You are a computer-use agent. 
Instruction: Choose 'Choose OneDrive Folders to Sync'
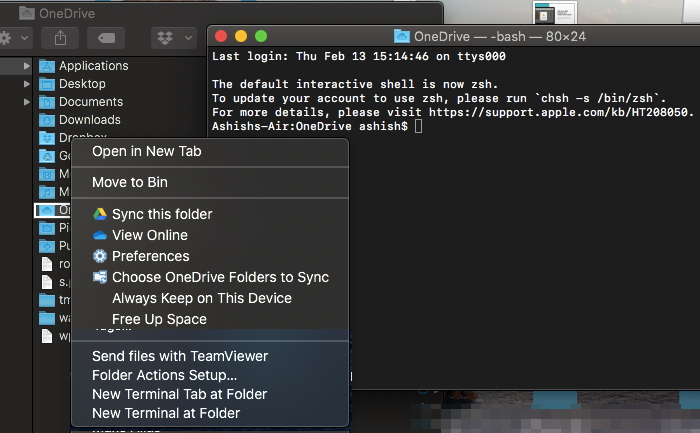click(210, 277)
